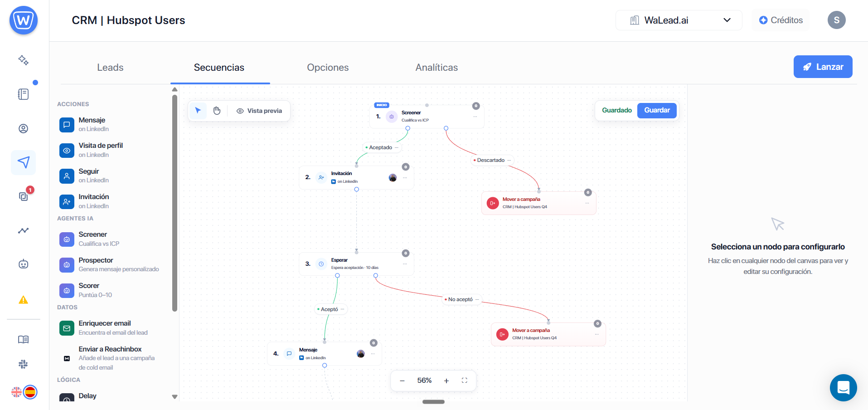Select the Spanish flag language option
The height and width of the screenshot is (410, 868).
point(30,392)
